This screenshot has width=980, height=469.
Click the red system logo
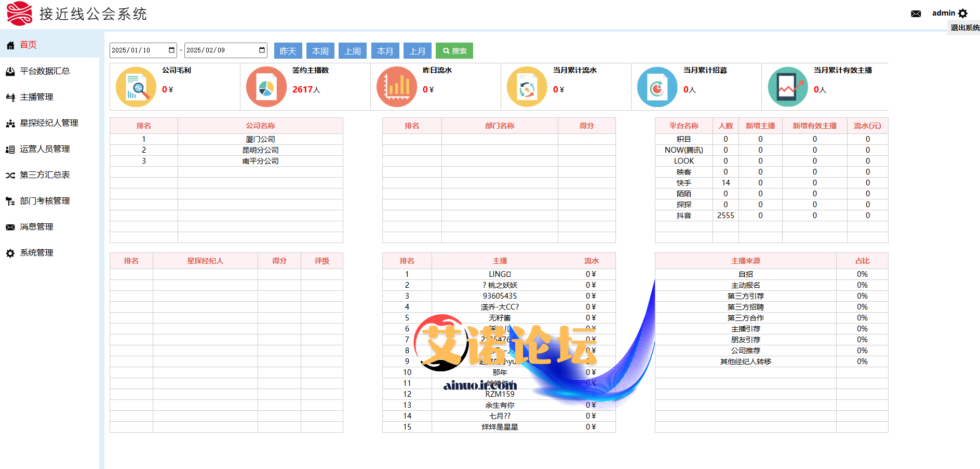19,14
